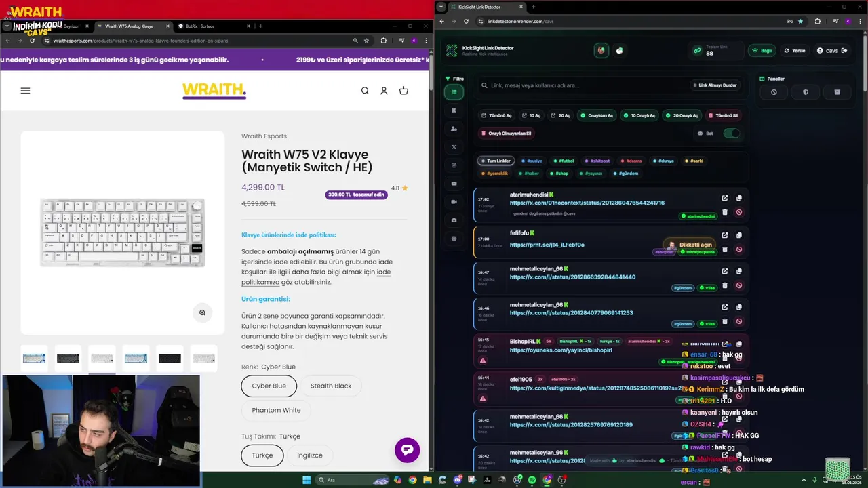
Task: Select the list view filter icon in KickSight
Action: click(454, 92)
